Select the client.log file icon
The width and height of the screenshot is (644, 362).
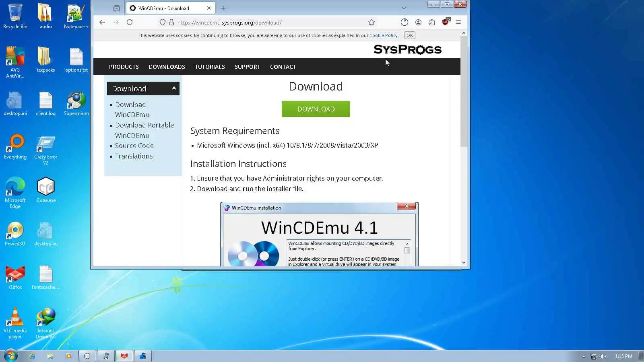pos(45,103)
